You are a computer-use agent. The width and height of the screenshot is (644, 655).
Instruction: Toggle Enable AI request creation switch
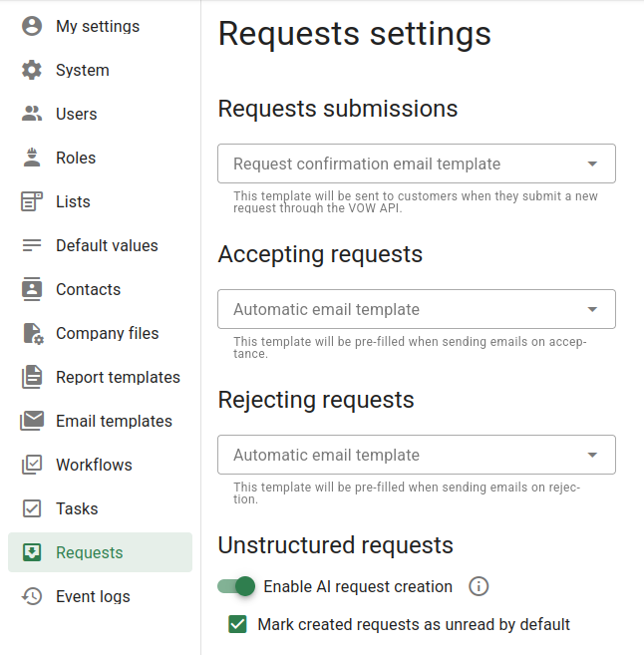pyautogui.click(x=236, y=586)
